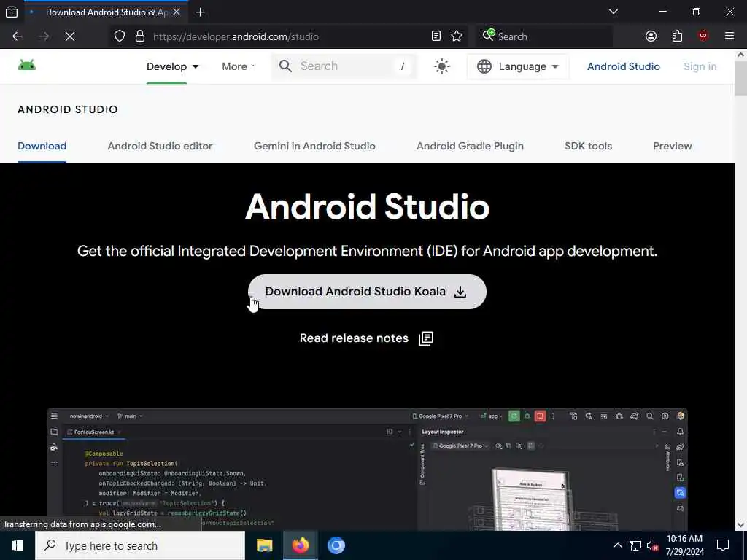Click the magnifier icon in site search
The image size is (747, 560).
pyautogui.click(x=285, y=66)
